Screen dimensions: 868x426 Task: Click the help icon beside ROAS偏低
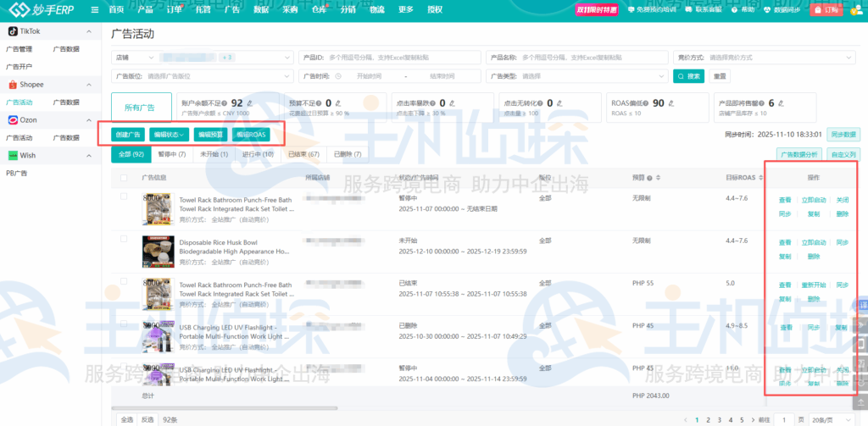pyautogui.click(x=646, y=103)
